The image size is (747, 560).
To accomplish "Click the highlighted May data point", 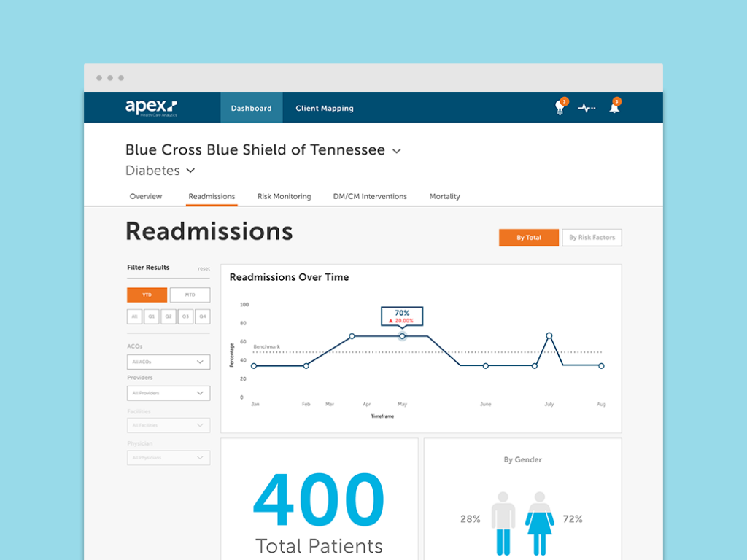I will [403, 336].
